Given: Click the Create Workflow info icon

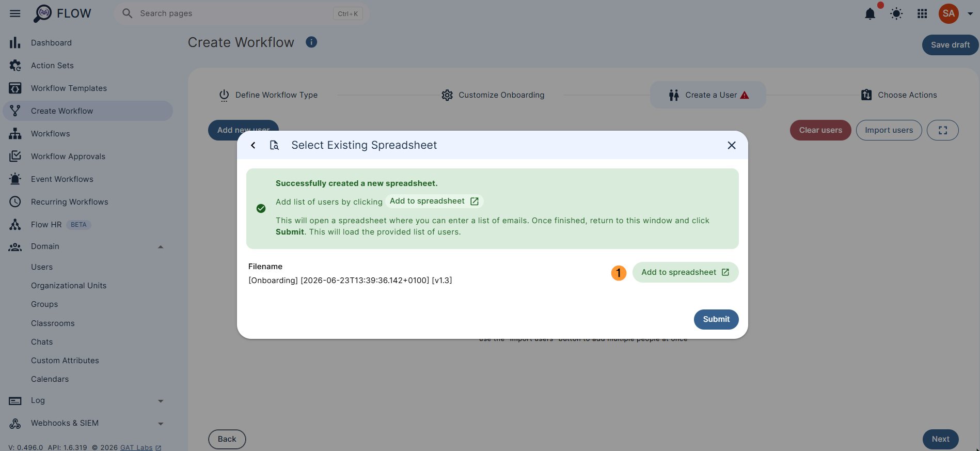Looking at the screenshot, I should coord(311,42).
